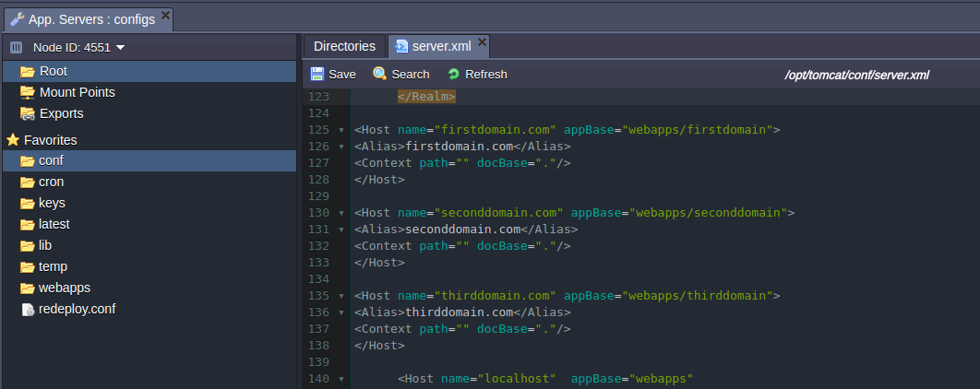Screen dimensions: 980x389
Task: Click the closing </Host> tag on line 138
Action: coord(379,346)
